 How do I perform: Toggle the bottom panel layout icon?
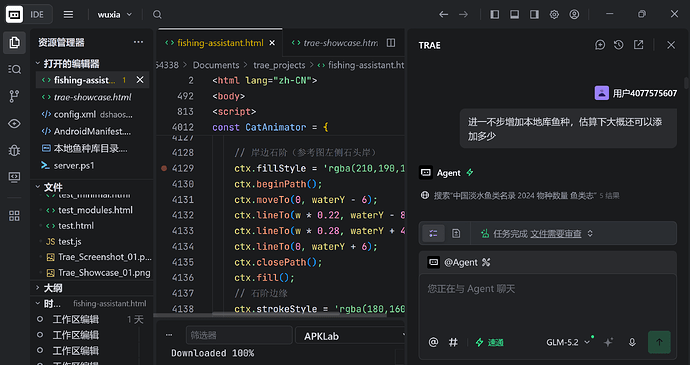514,15
